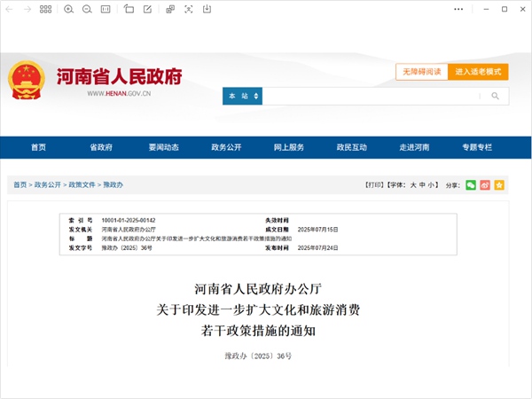Click into the site search text field
The image size is (532, 399).
pyautogui.click(x=371, y=96)
